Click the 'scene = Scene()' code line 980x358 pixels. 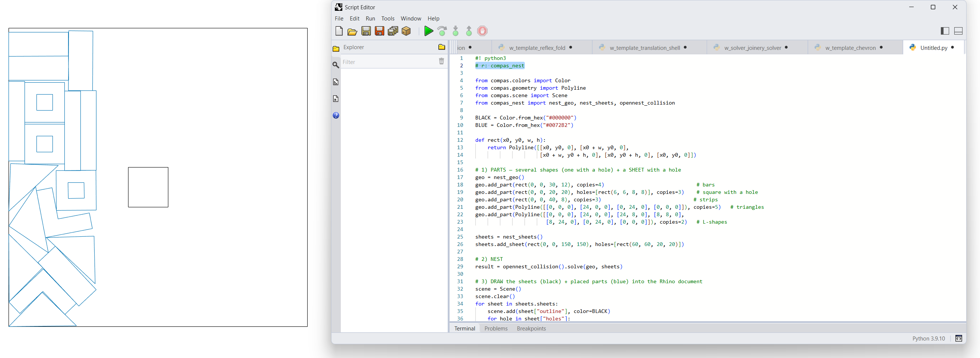coord(498,289)
